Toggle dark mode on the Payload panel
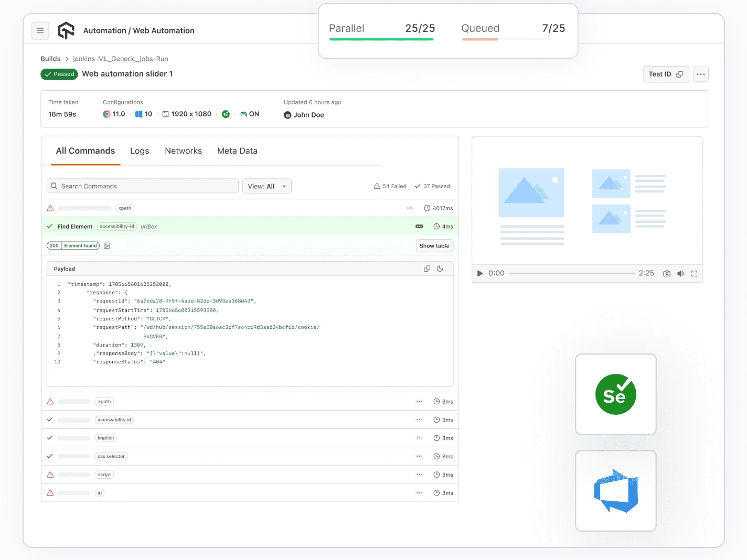747x560 pixels. [440, 268]
